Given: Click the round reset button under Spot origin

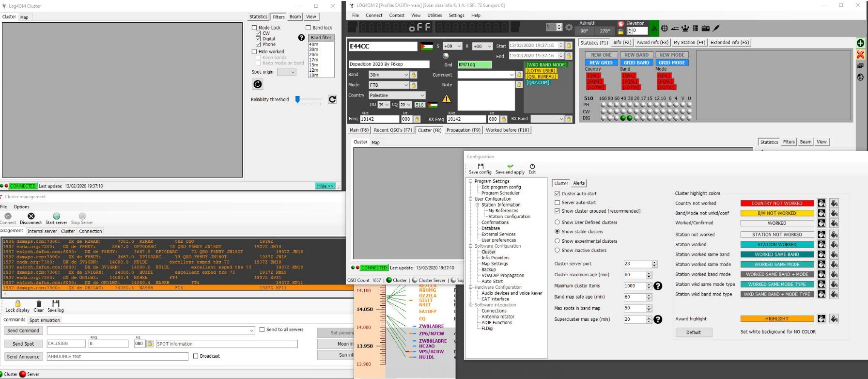Looking at the screenshot, I should (x=258, y=84).
